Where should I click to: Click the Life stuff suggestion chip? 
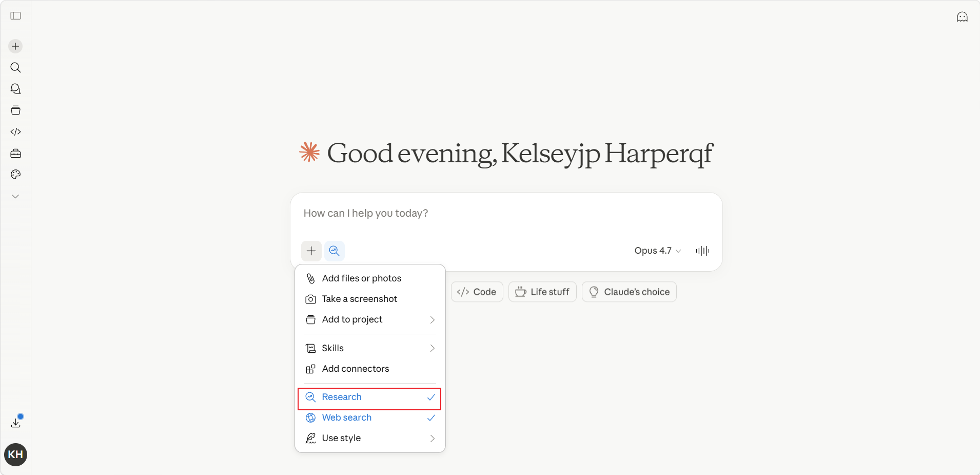pos(542,292)
